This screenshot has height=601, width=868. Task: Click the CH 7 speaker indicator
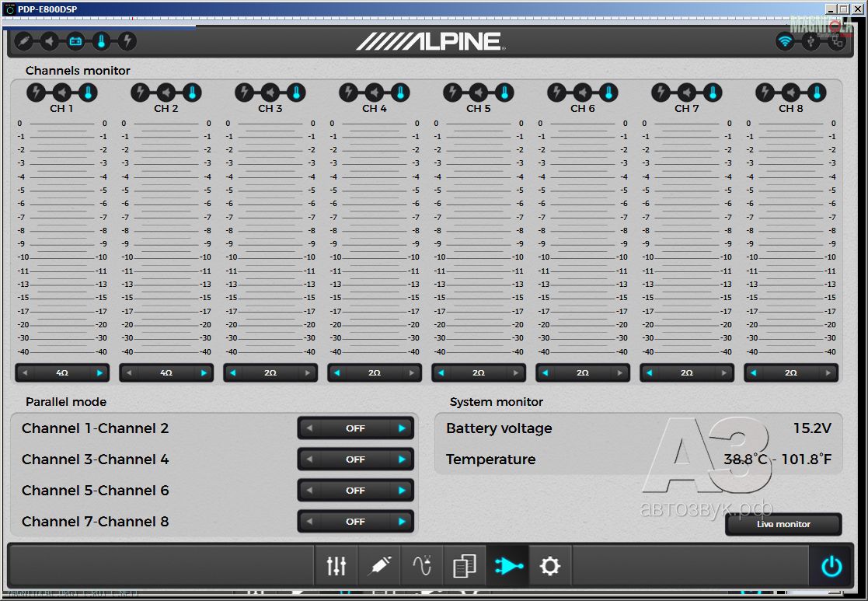click(686, 93)
